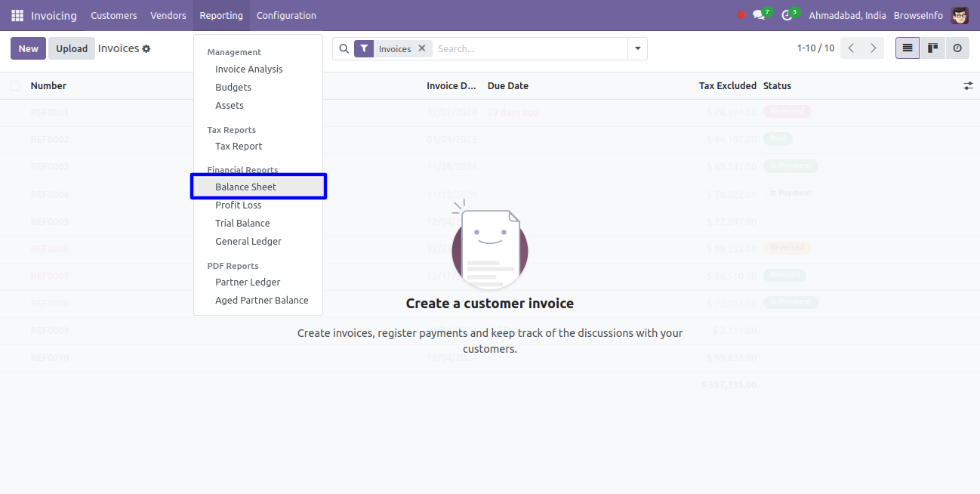Image resolution: width=980 pixels, height=494 pixels.
Task: Open the Configuration menu
Action: (x=286, y=15)
